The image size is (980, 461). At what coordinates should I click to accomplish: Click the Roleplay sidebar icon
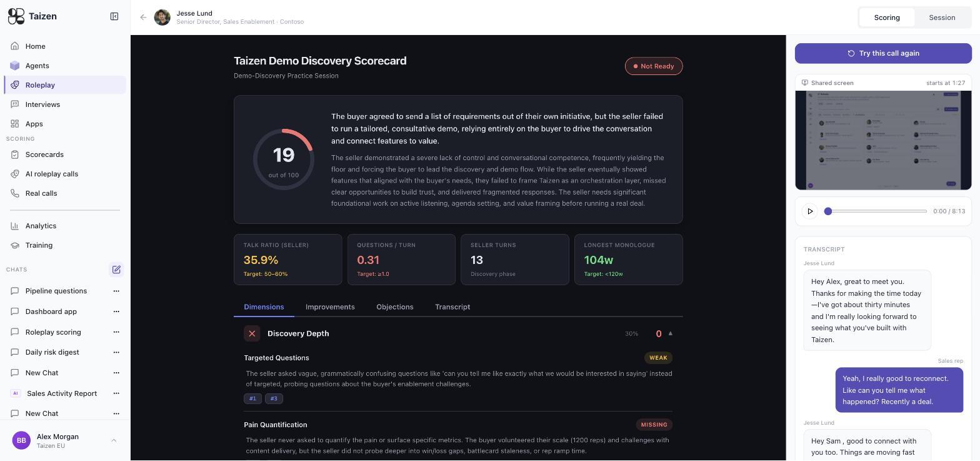click(15, 85)
